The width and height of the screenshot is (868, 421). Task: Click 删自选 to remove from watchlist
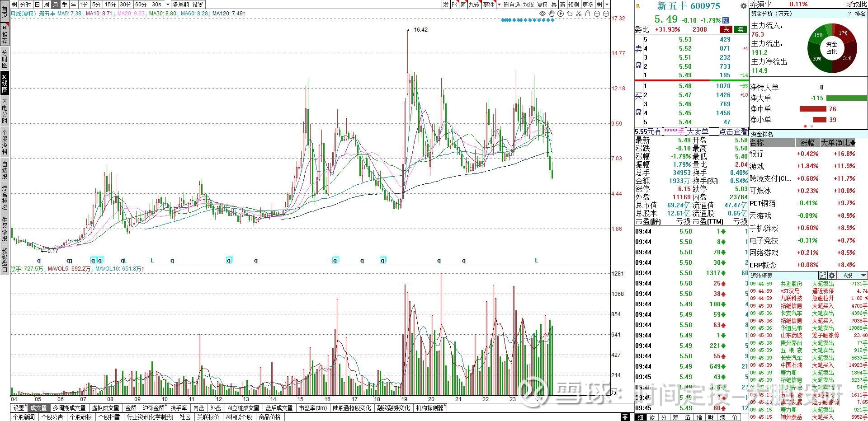[512, 5]
